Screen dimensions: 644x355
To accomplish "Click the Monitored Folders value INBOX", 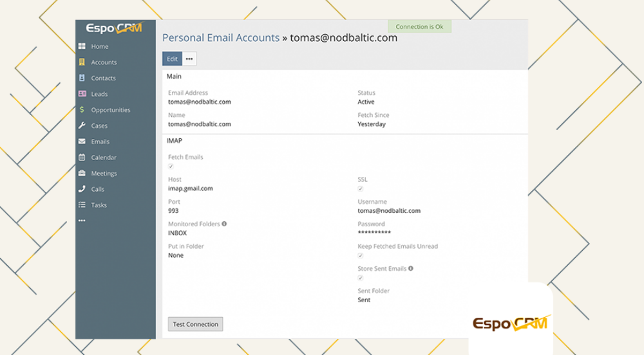I will click(x=178, y=233).
